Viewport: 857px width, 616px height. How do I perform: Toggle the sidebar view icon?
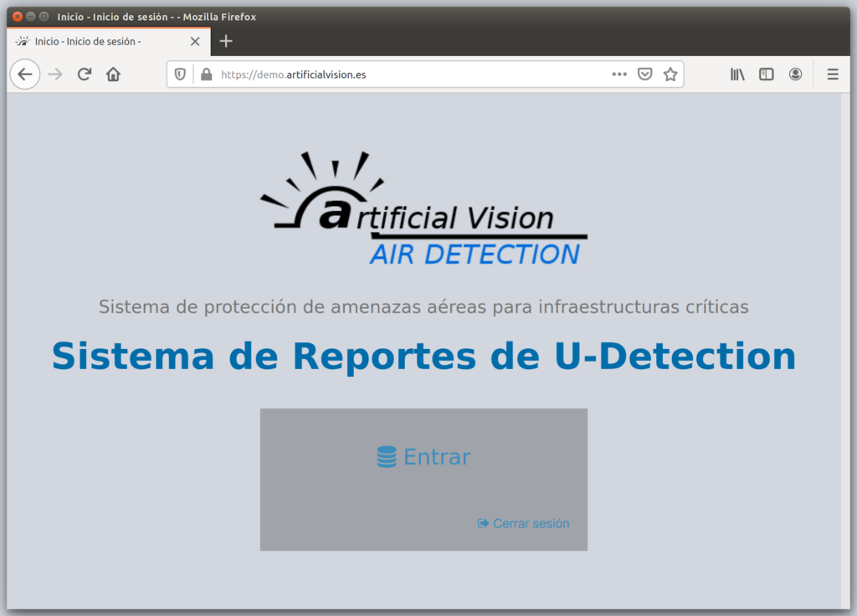[x=767, y=74]
